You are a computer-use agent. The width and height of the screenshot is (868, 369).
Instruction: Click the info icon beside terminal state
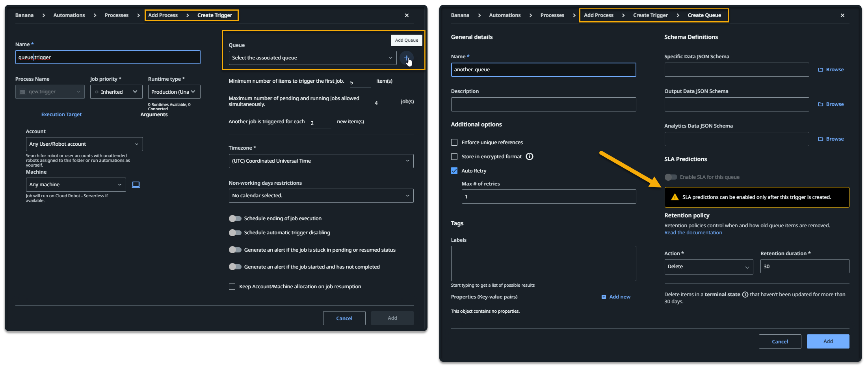(x=745, y=294)
